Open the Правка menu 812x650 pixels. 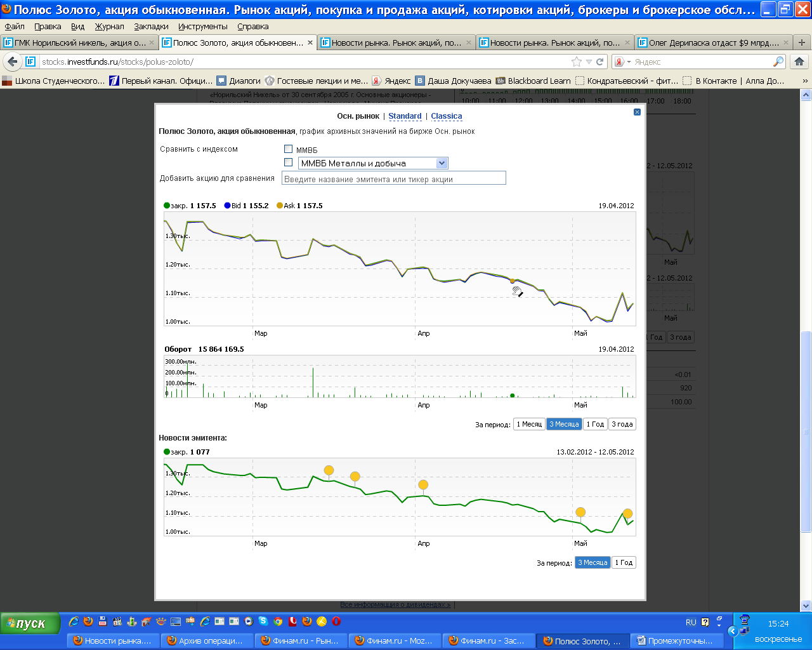click(x=48, y=27)
